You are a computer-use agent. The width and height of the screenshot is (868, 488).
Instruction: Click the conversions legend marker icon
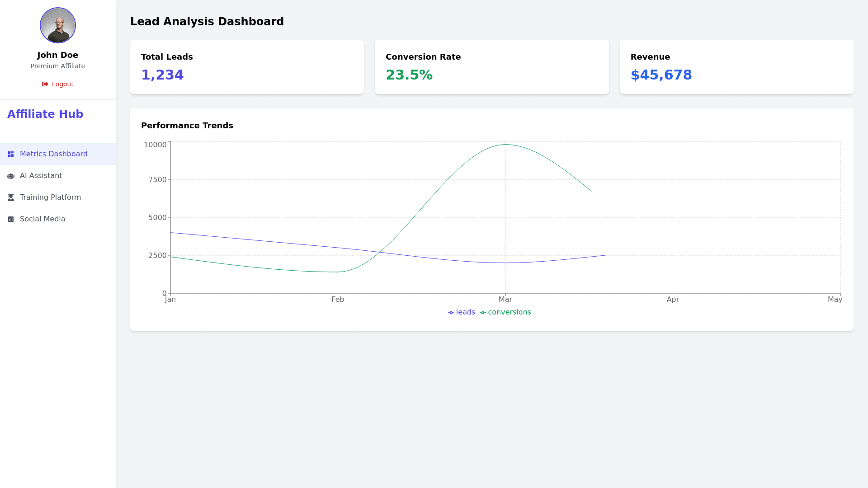pos(483,313)
